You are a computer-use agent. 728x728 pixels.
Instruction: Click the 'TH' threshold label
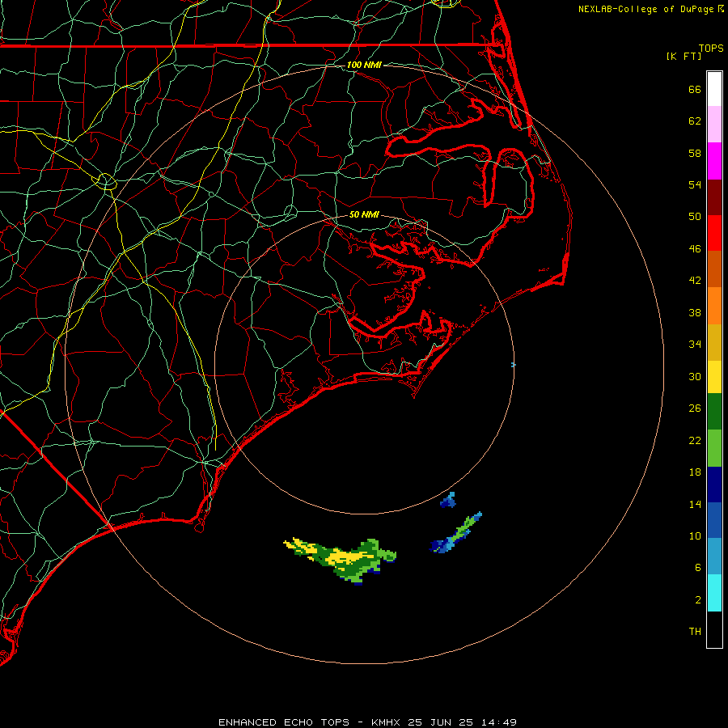(x=695, y=632)
